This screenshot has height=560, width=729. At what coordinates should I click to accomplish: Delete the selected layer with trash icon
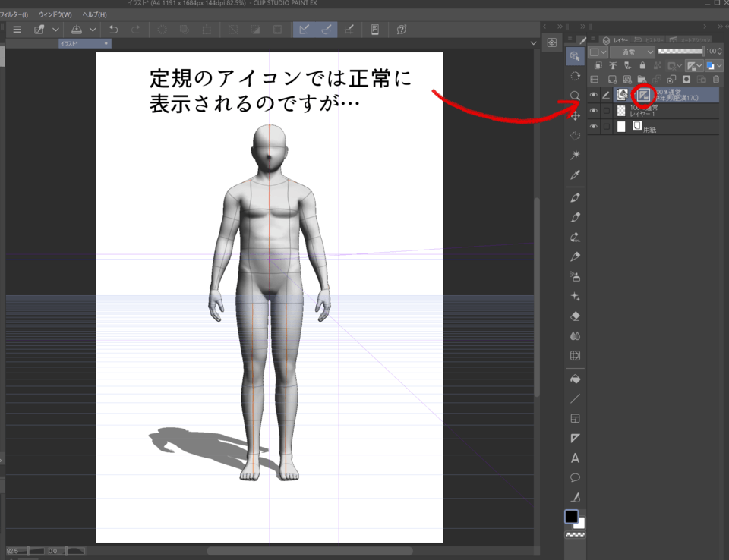[x=716, y=80]
